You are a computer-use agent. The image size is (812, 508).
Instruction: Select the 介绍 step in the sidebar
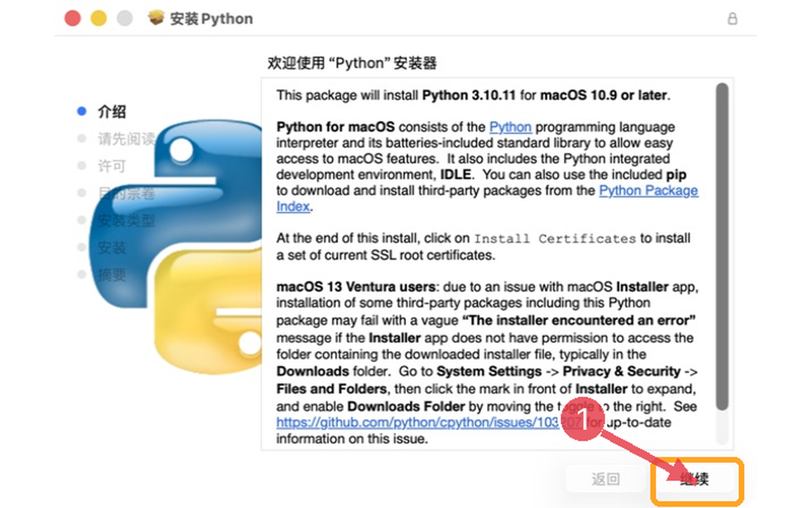(112, 112)
